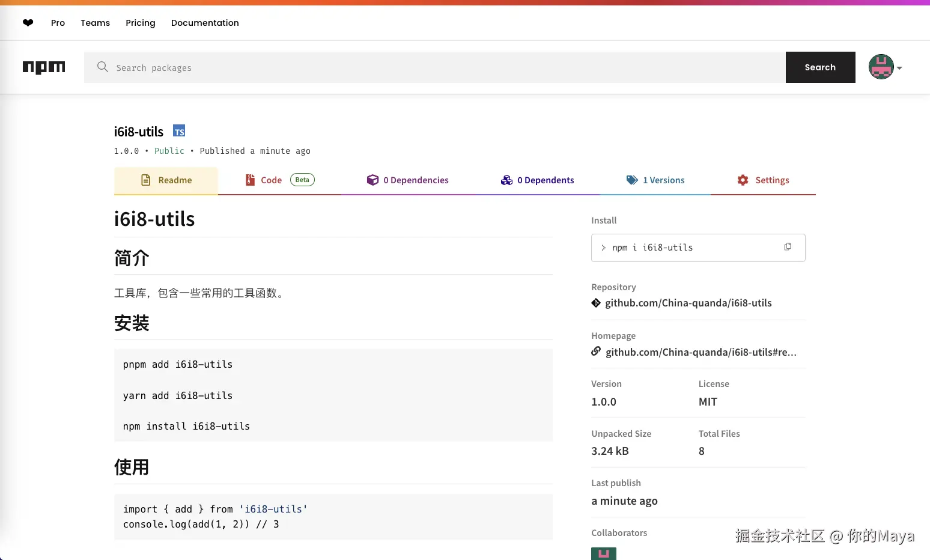Click the tag icon on the Versions tab
This screenshot has width=930, height=560.
632,180
